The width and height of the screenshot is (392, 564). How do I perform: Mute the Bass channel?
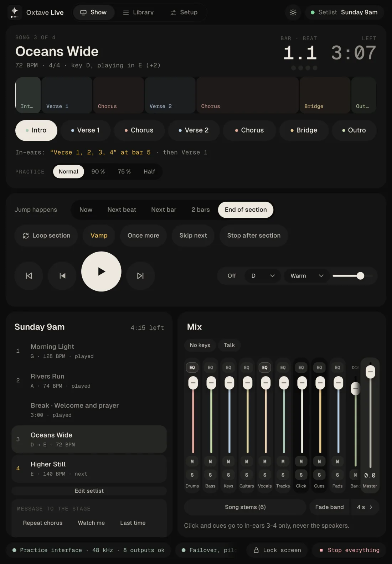click(x=210, y=461)
